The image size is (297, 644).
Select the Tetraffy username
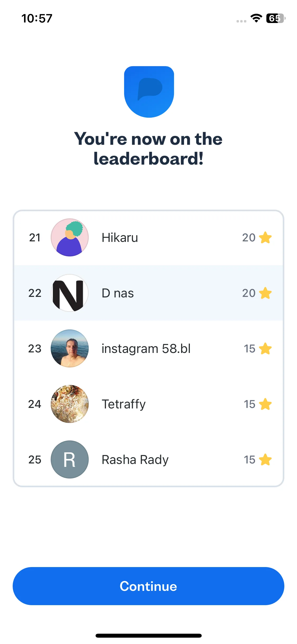(x=124, y=404)
